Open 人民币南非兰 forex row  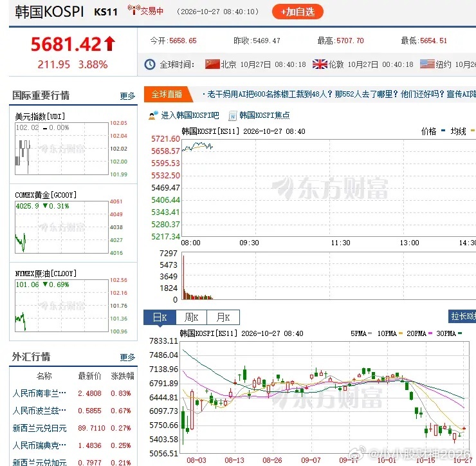click(72, 393)
